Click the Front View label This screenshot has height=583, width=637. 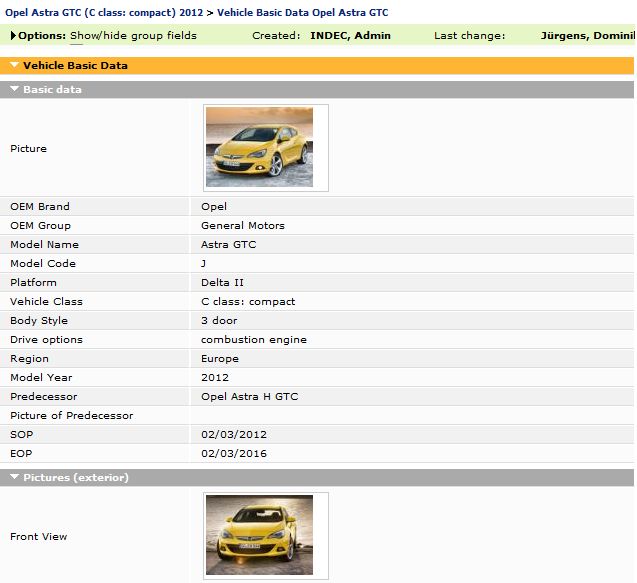click(x=39, y=537)
